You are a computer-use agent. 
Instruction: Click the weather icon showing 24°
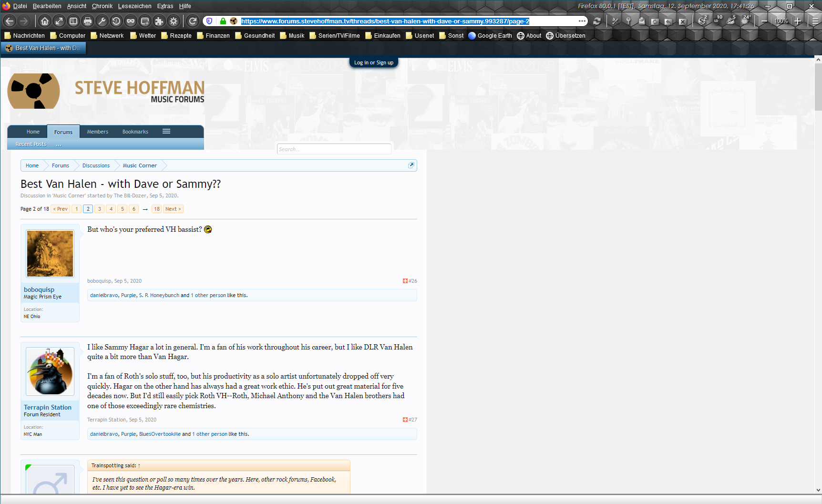pyautogui.click(x=745, y=21)
